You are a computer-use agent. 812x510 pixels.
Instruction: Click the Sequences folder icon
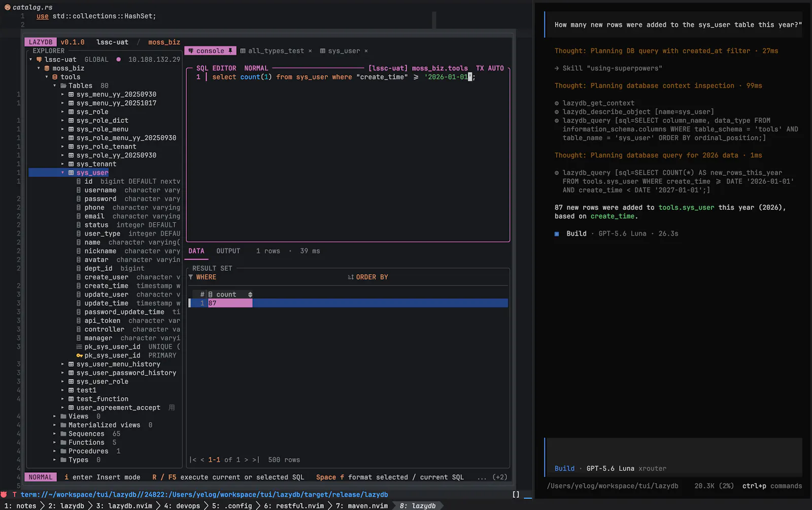coord(63,434)
